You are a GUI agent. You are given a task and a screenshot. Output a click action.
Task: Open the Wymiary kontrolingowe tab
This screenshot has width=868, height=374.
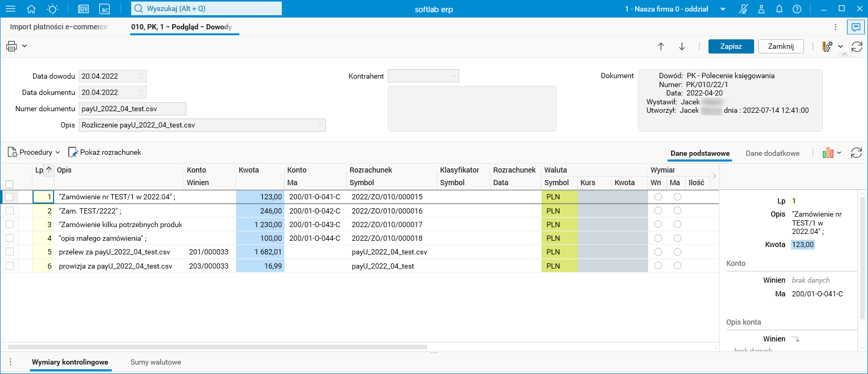(70, 362)
